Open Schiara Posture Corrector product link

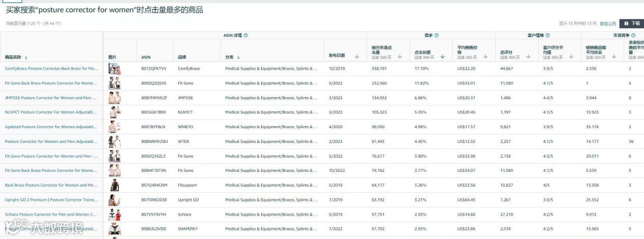[x=50, y=214]
